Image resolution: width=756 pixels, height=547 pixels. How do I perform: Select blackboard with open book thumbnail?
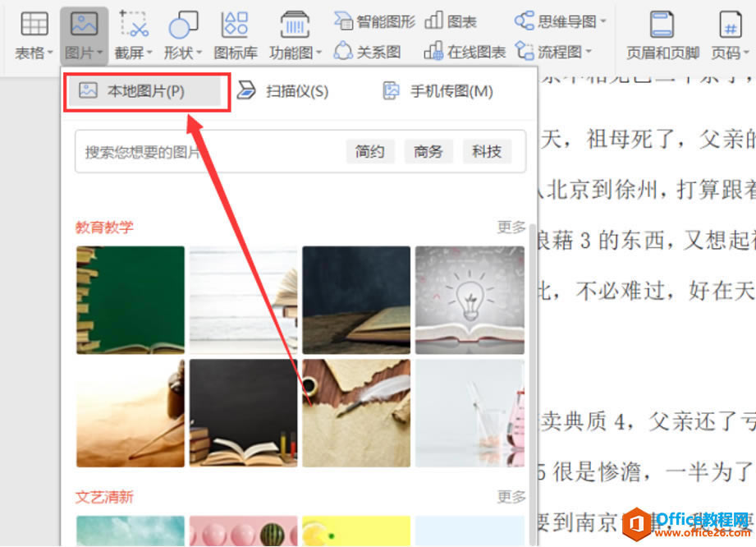point(244,413)
